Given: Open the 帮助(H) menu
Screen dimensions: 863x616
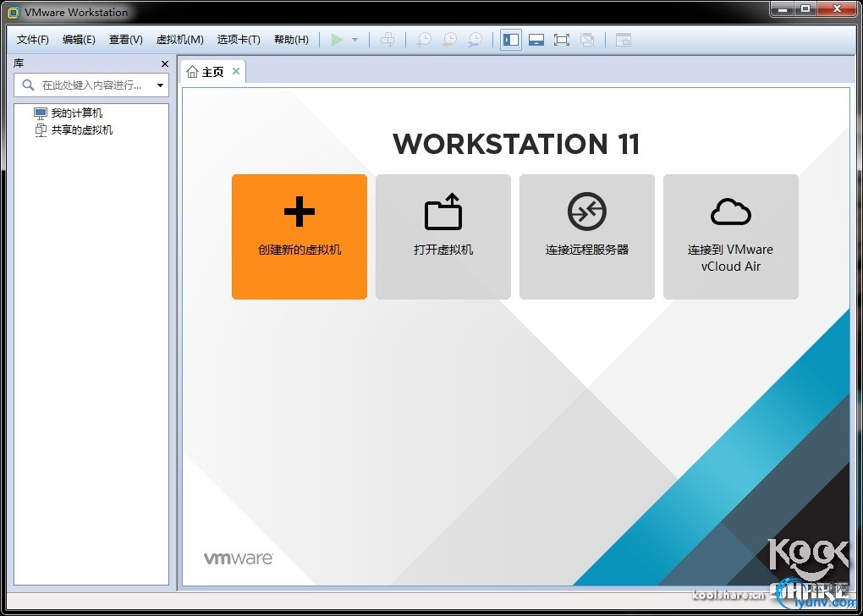Looking at the screenshot, I should [291, 40].
